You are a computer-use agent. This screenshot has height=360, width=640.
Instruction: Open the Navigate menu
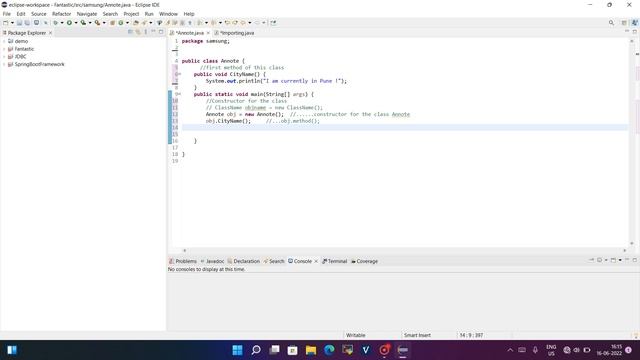coord(87,14)
